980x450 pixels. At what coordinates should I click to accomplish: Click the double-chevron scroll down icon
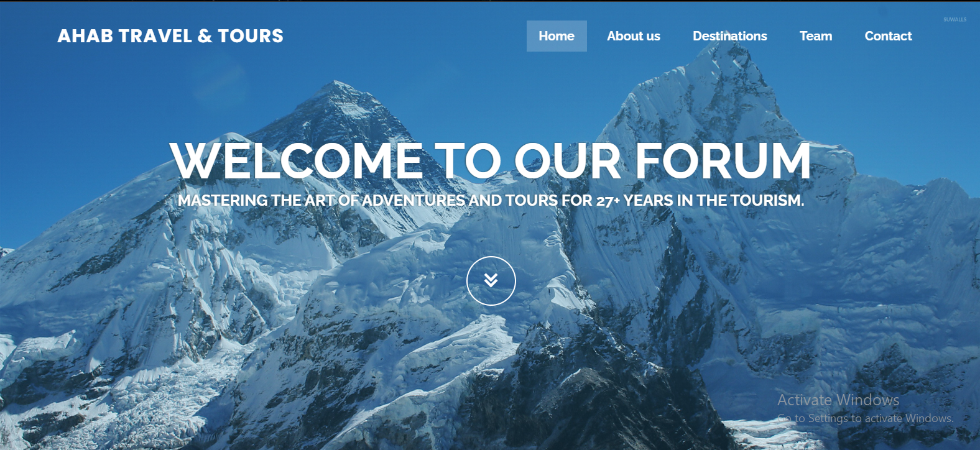(491, 281)
